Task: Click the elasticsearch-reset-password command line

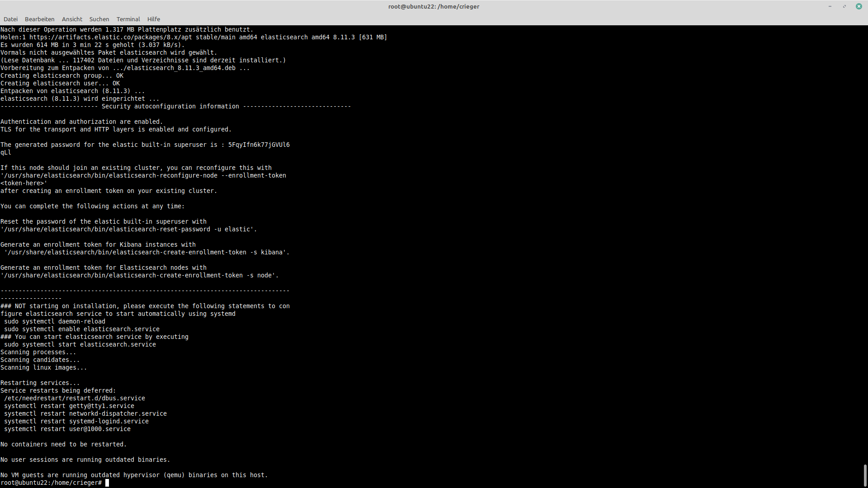Action: (128, 229)
